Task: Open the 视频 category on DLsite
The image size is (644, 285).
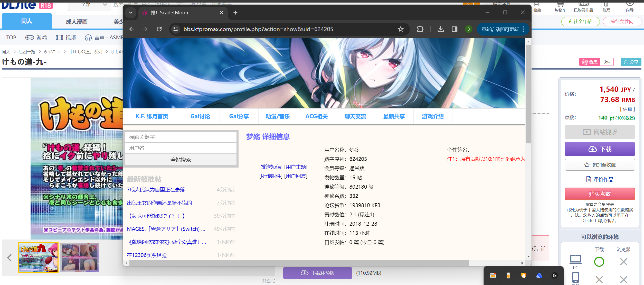Action: click(66, 38)
